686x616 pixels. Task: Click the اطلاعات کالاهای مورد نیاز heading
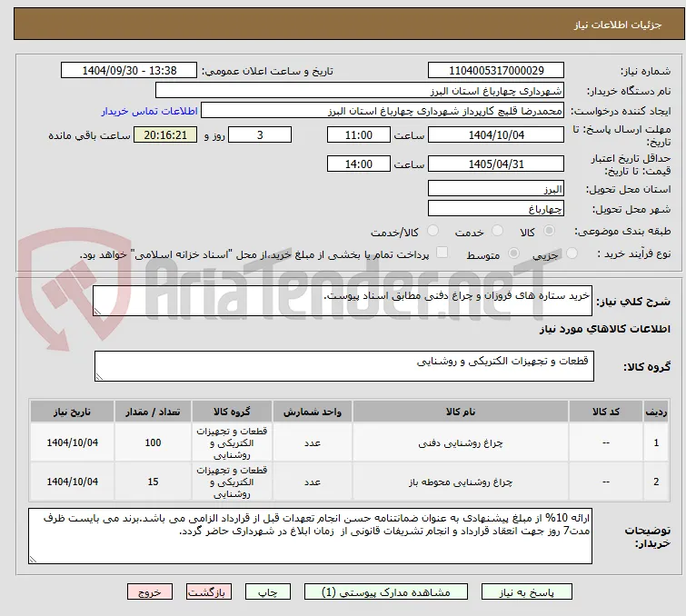pos(604,329)
